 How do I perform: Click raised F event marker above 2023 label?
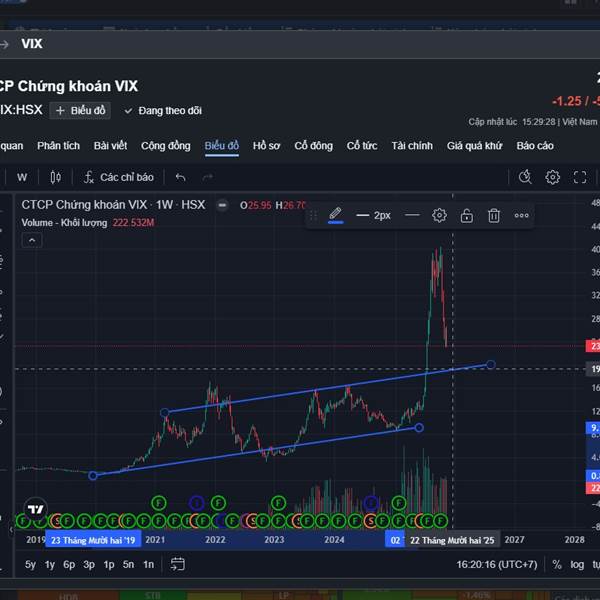278,502
